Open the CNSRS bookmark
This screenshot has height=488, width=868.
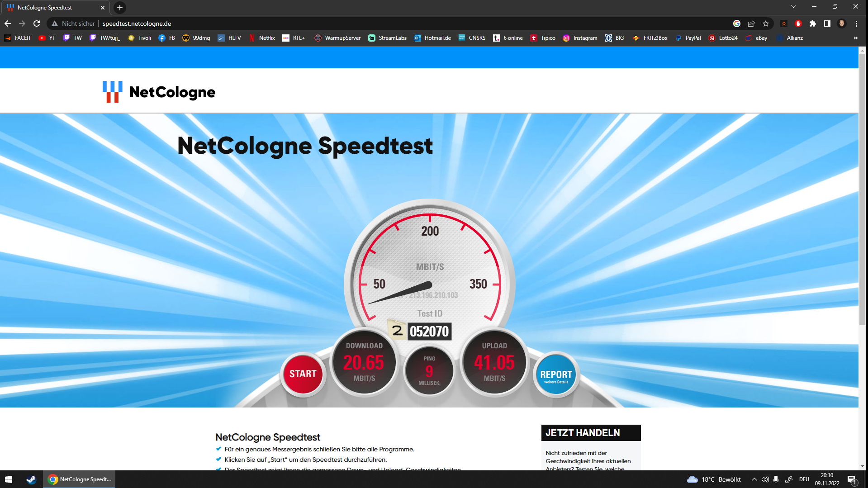(x=472, y=38)
